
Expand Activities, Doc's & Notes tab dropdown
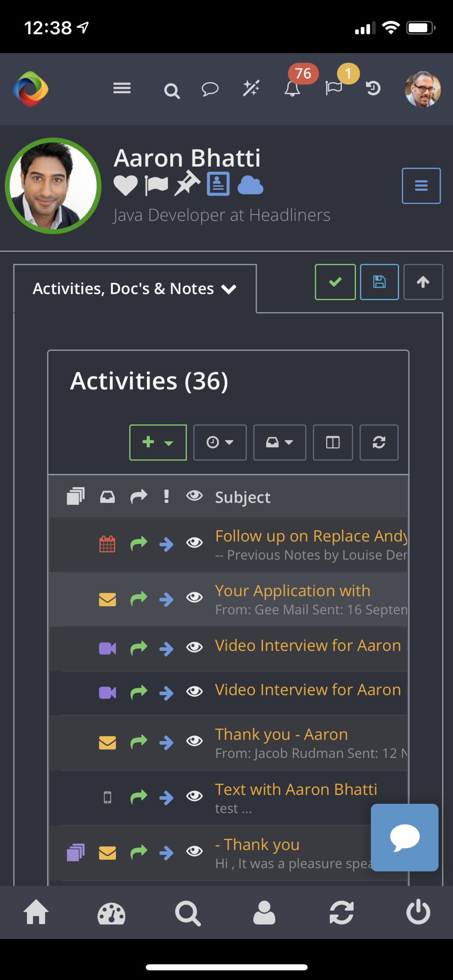(135, 289)
